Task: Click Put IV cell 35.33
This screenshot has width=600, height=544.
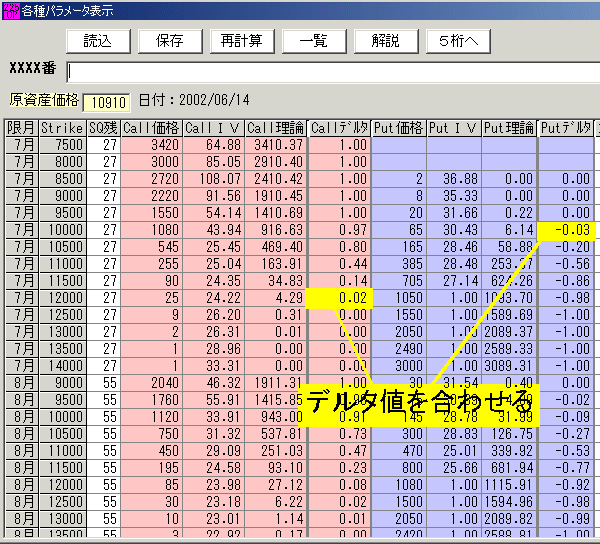Action: (454, 196)
